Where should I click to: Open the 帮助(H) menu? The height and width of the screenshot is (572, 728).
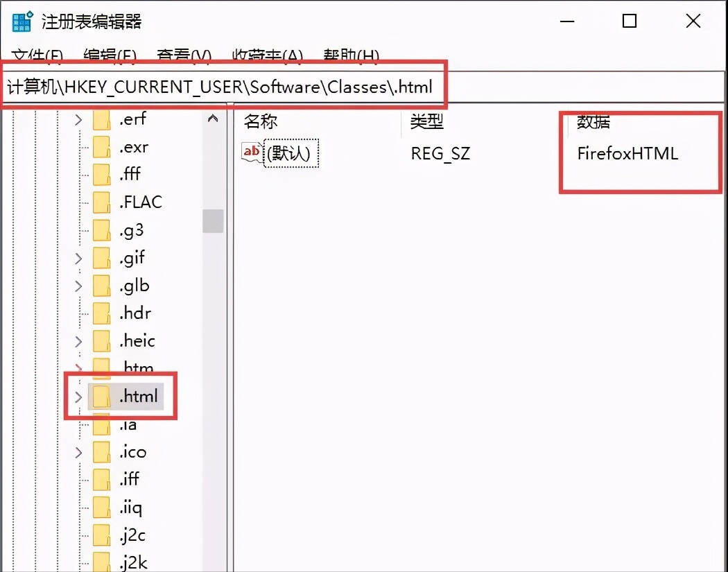[x=351, y=55]
